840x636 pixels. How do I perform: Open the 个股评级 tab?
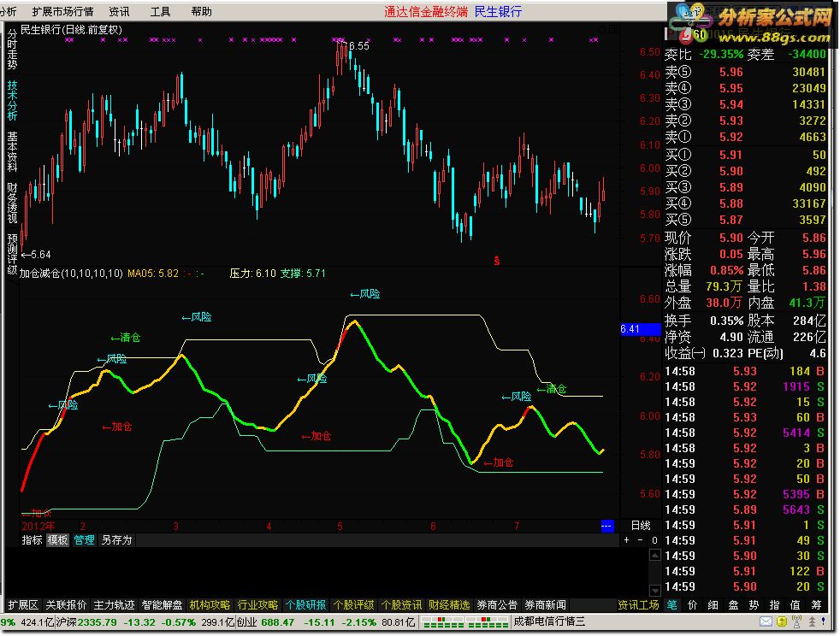point(353,605)
